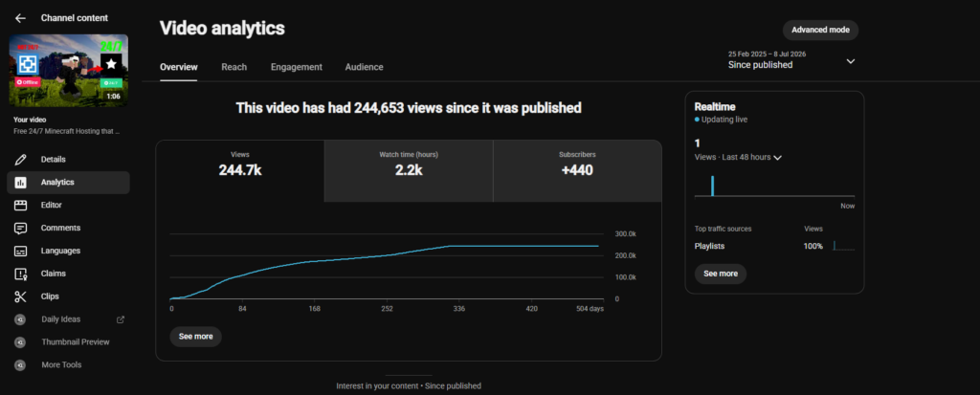Click the Top traffic sources label
Screen dimensions: 980x395
click(x=724, y=229)
